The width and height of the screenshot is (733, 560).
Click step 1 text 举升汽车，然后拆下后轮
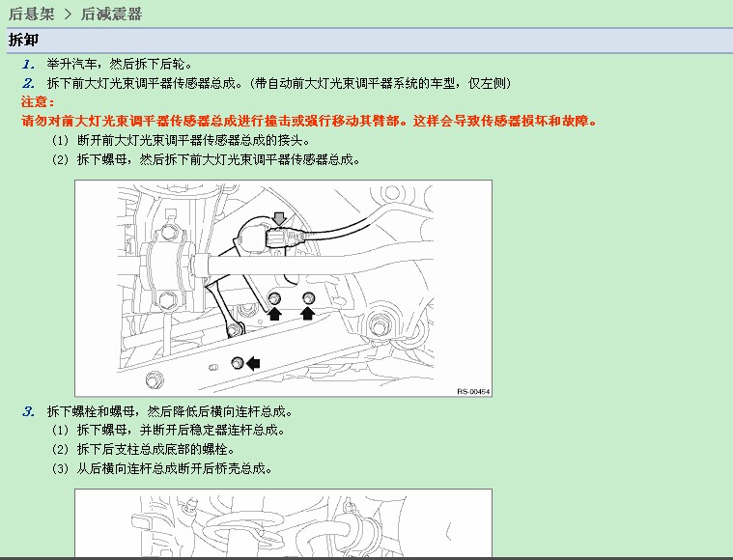click(x=119, y=64)
